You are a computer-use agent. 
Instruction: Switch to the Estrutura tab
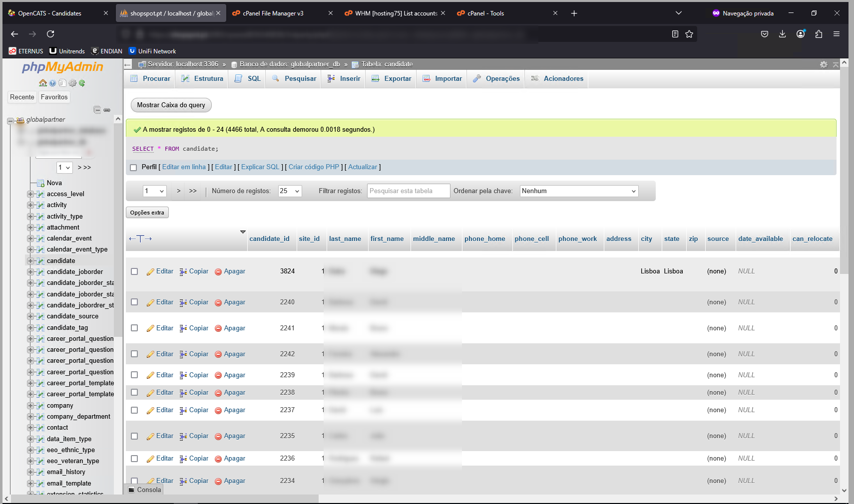202,79
